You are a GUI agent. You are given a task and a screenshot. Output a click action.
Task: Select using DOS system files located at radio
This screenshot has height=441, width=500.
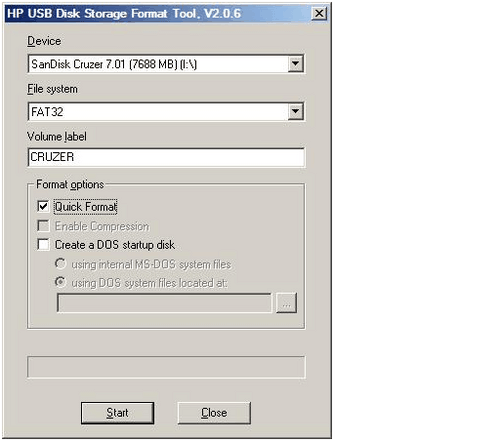click(60, 282)
